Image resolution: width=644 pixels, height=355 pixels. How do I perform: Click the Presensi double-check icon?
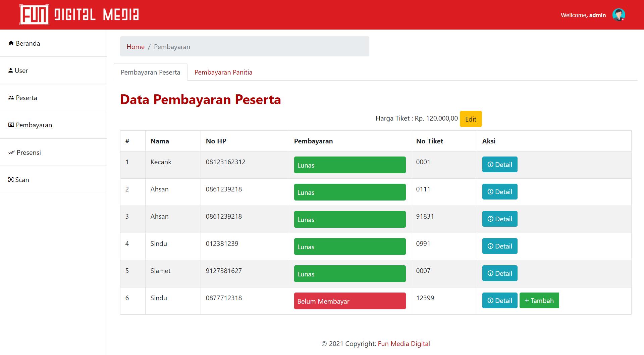pos(12,152)
